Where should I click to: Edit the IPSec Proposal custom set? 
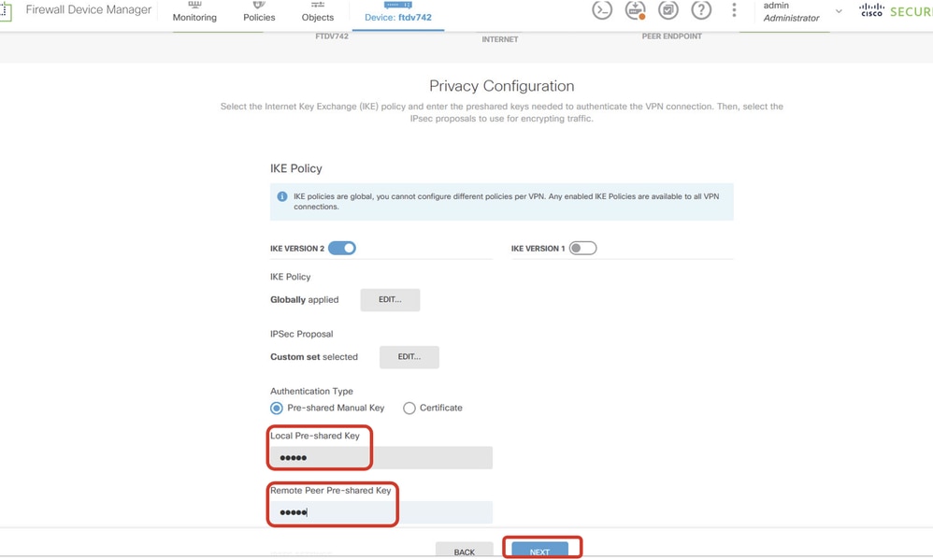[x=409, y=357]
